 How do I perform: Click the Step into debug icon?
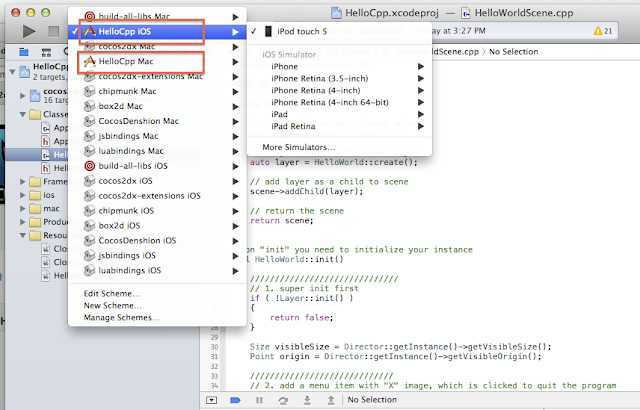click(307, 400)
